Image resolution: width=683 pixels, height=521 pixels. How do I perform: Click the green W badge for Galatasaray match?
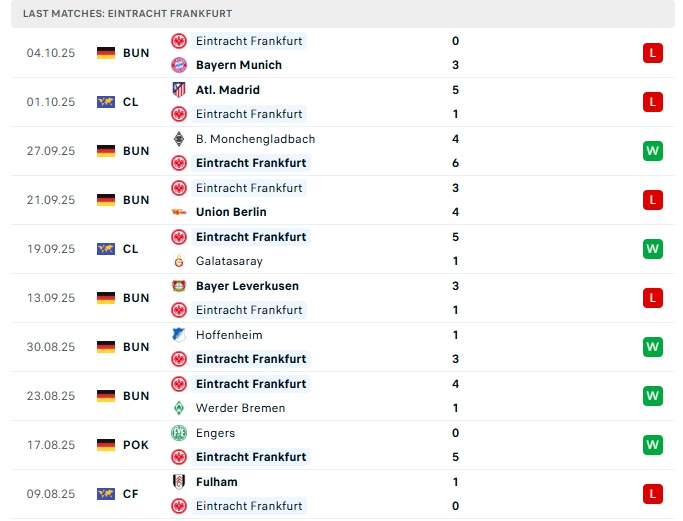[x=653, y=249]
